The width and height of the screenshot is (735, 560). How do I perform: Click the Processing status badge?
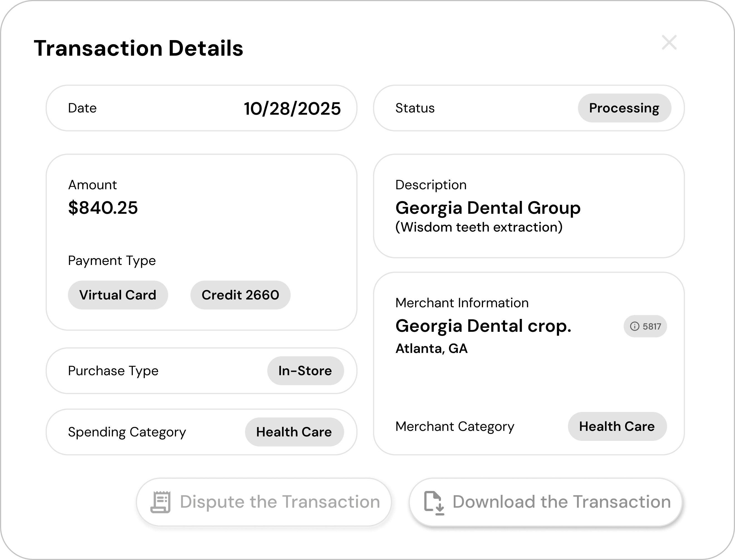(624, 108)
